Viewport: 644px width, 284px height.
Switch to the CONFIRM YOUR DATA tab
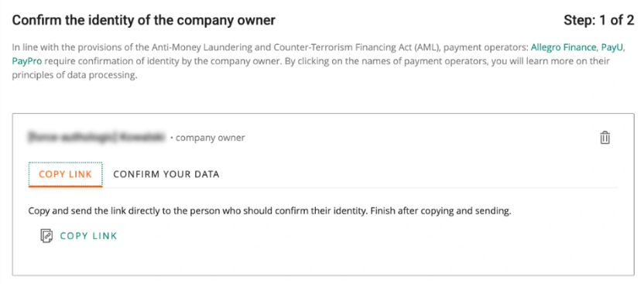[166, 174]
